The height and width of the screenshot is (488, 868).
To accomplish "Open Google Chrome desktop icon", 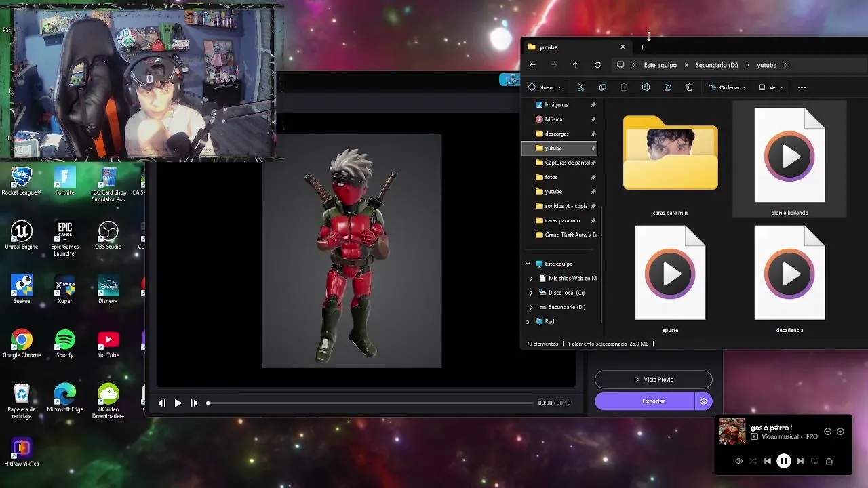I will pyautogui.click(x=21, y=344).
